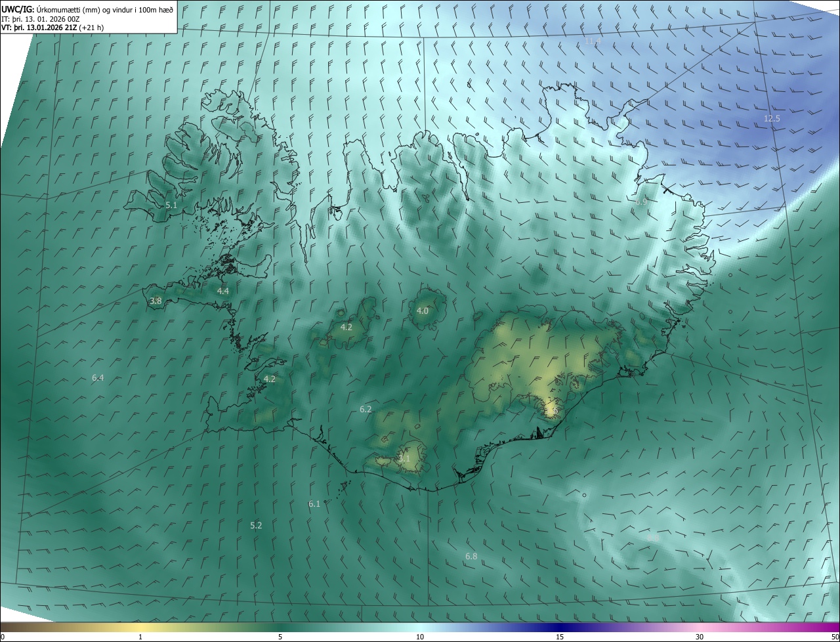840x642 pixels.
Task: Click the colorbar tick label 30
Action: [700, 637]
